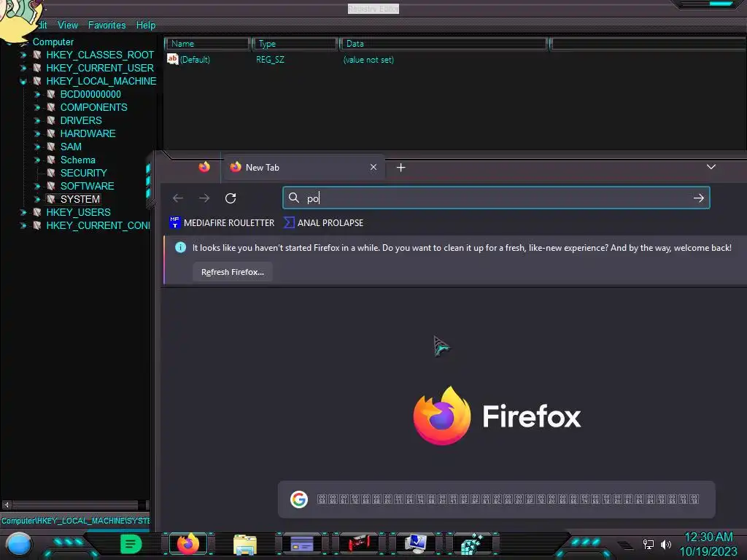Expand the HARDWARE key arrow
Image resolution: width=747 pixels, height=560 pixels.
coord(37,134)
